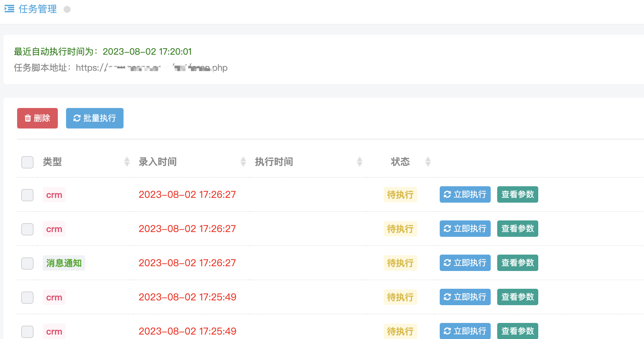Open 查看参数 in the last visible row

point(518,331)
